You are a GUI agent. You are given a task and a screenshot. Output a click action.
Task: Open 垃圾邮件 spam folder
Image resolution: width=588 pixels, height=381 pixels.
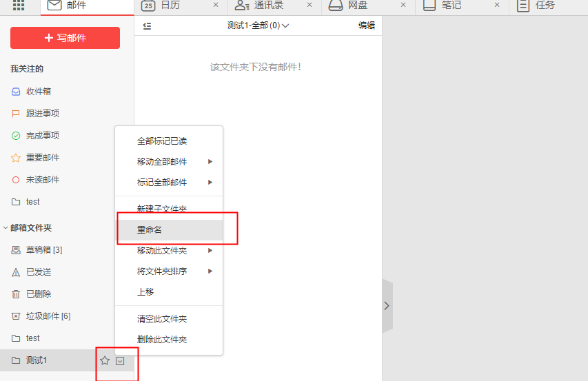[x=48, y=316]
